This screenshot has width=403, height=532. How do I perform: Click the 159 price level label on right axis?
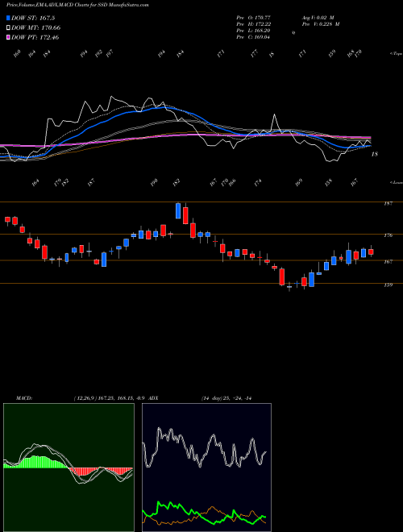(x=388, y=285)
